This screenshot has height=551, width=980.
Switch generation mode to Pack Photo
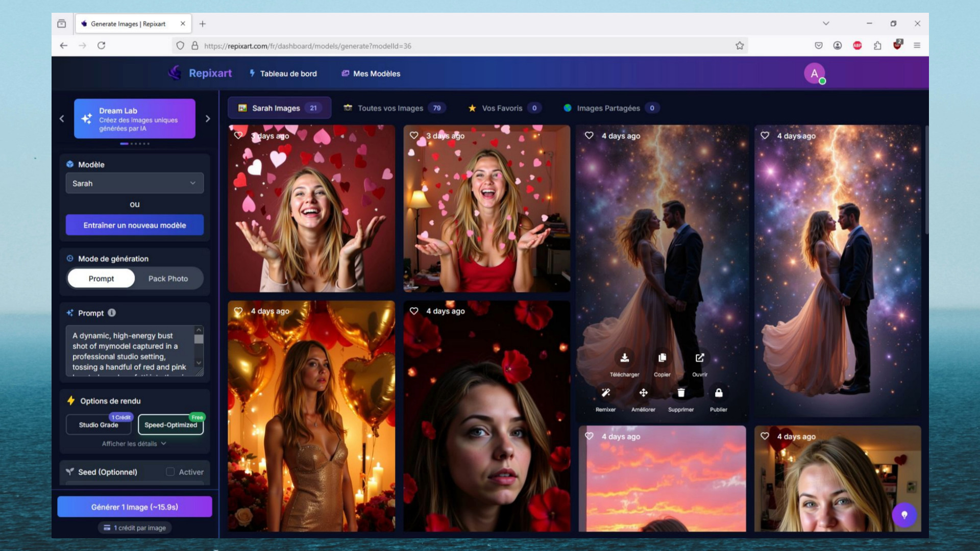(168, 279)
